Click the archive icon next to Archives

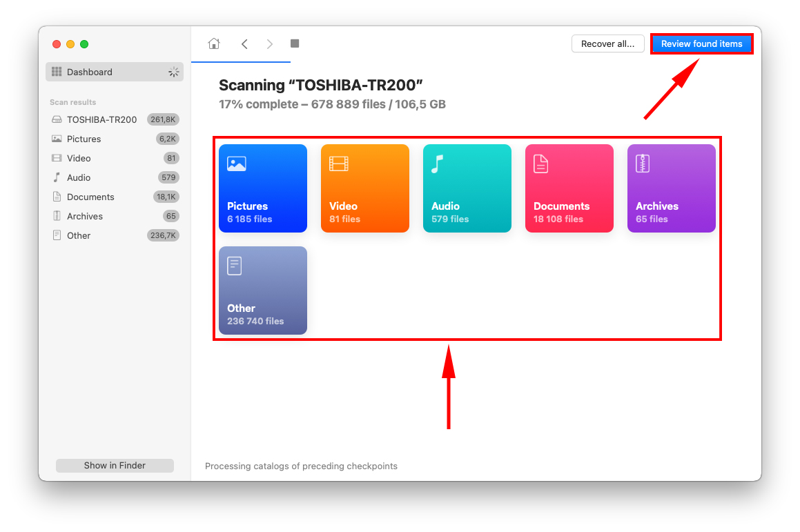click(x=57, y=216)
